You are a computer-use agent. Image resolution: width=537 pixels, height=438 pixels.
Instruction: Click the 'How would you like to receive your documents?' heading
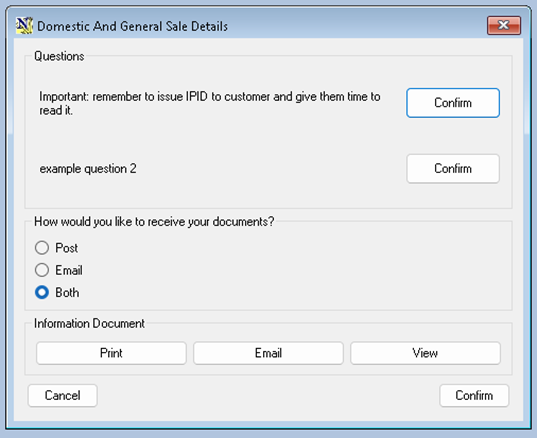pos(154,222)
